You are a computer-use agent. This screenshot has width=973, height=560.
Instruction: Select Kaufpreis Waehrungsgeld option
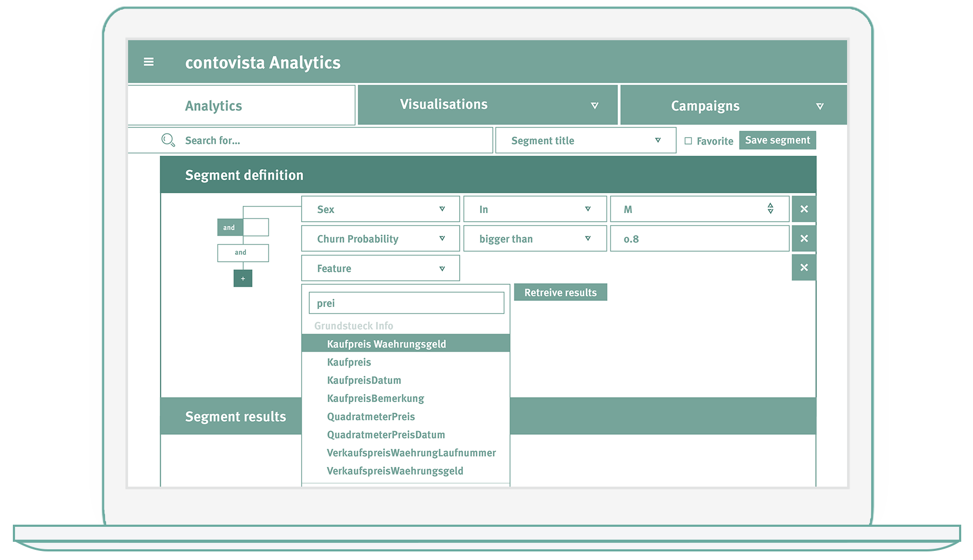click(406, 343)
